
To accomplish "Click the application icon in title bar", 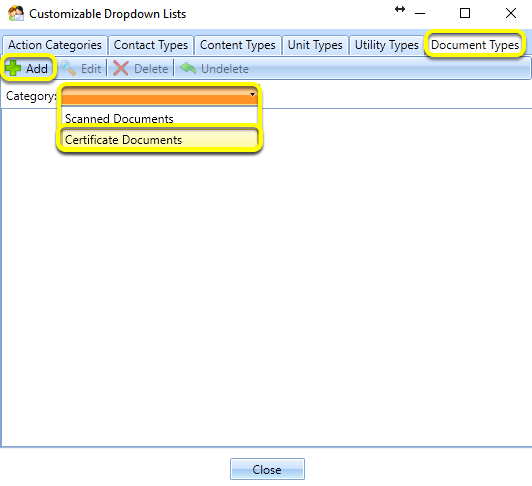I will [x=16, y=14].
